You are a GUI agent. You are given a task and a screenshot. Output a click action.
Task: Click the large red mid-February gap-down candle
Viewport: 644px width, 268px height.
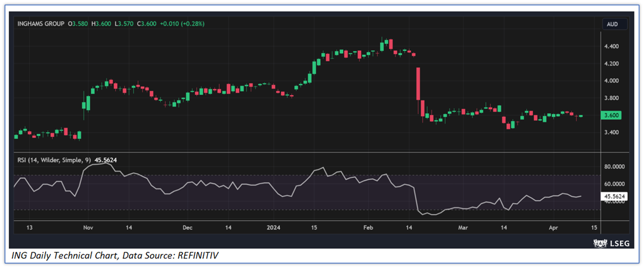[x=418, y=84]
